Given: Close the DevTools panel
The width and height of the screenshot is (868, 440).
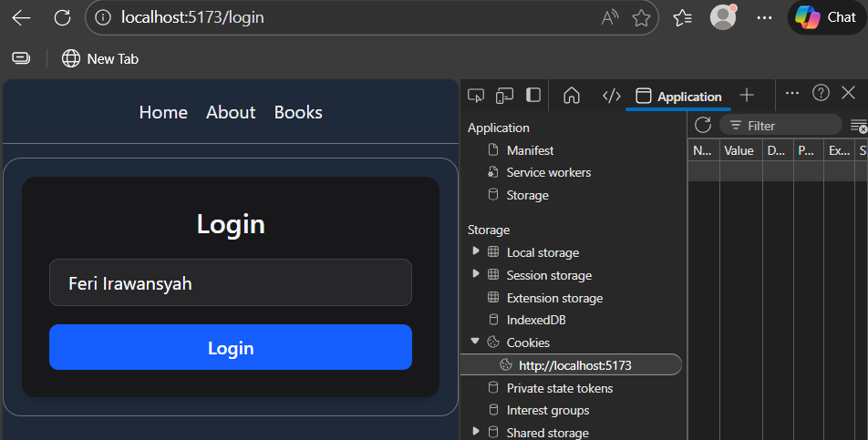Looking at the screenshot, I should coord(848,93).
